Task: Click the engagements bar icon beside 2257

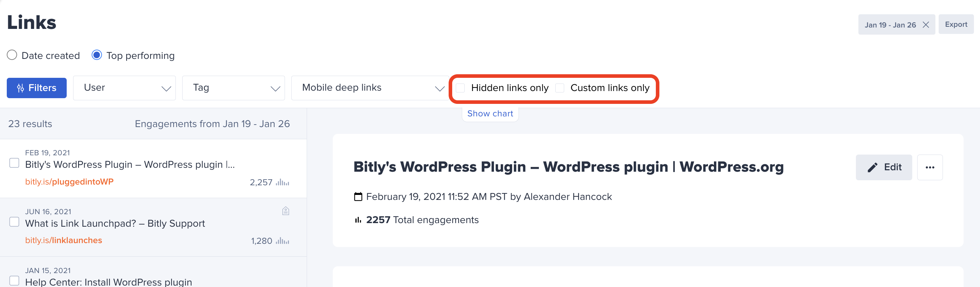Action: pyautogui.click(x=358, y=220)
